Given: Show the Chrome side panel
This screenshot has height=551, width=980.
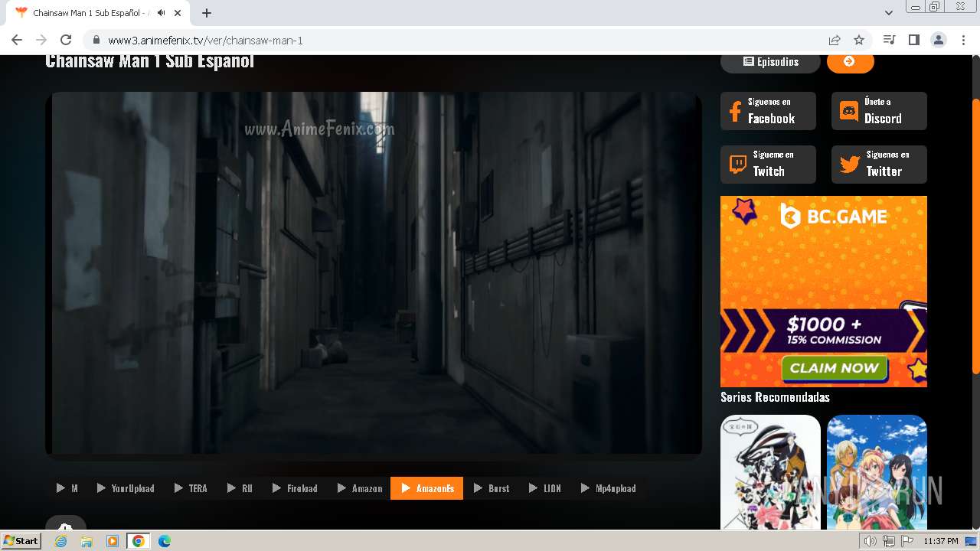Looking at the screenshot, I should coord(913,40).
